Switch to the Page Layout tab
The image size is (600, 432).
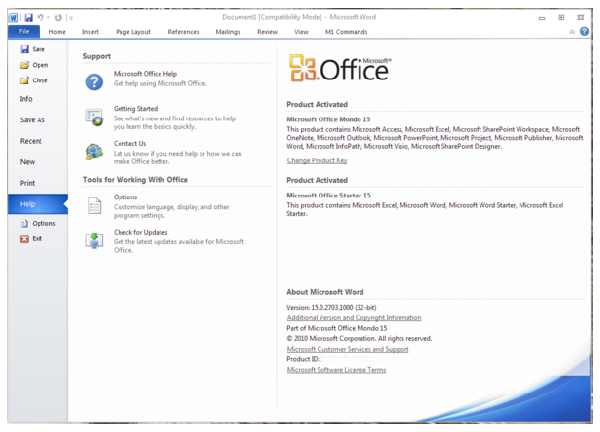click(x=135, y=32)
